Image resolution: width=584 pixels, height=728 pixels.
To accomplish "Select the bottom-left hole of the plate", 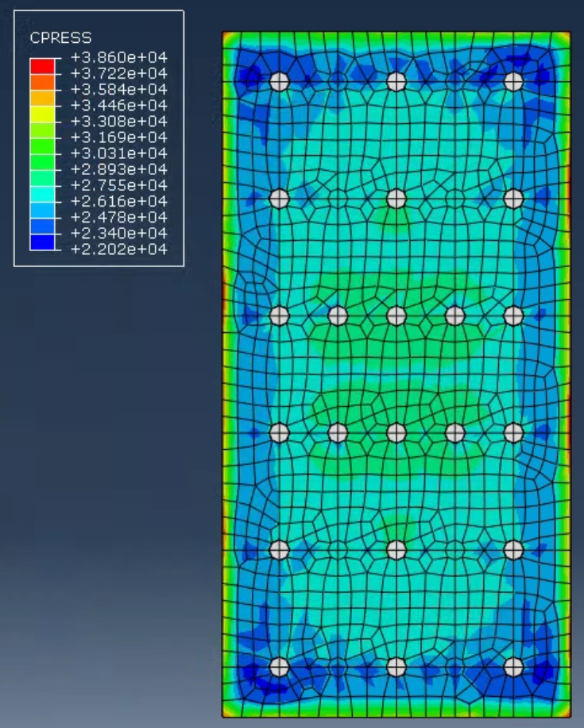I will click(x=279, y=667).
